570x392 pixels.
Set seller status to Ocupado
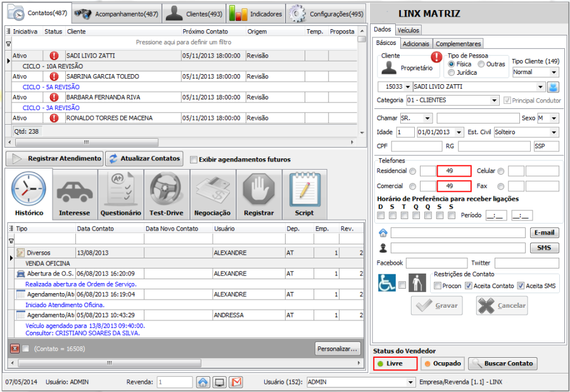[x=443, y=364]
